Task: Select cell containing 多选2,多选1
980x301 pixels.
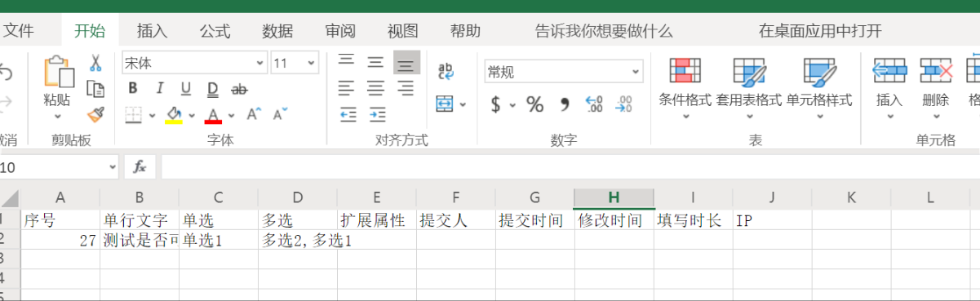Action: point(297,240)
